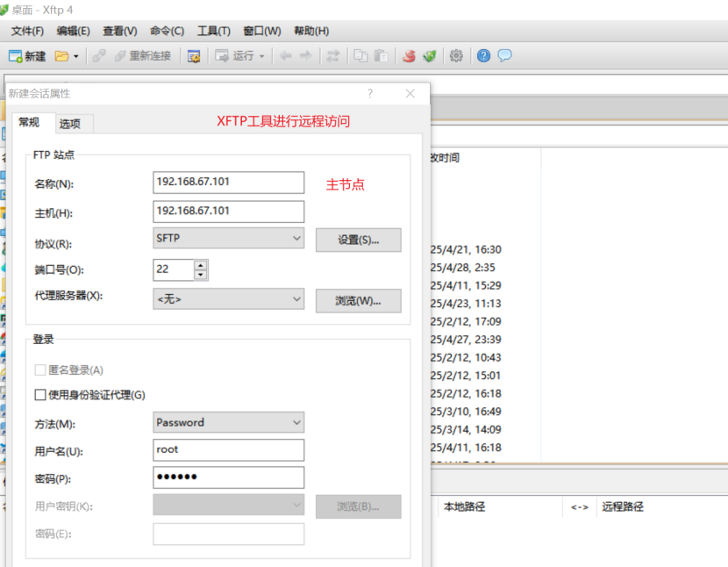
Task: Click the dialog help question mark button
Action: click(x=370, y=93)
